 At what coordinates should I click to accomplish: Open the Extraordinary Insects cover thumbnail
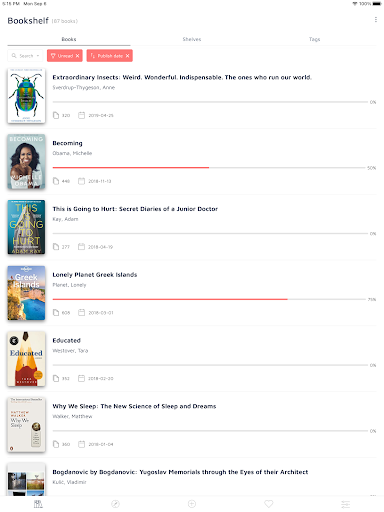pyautogui.click(x=26, y=96)
